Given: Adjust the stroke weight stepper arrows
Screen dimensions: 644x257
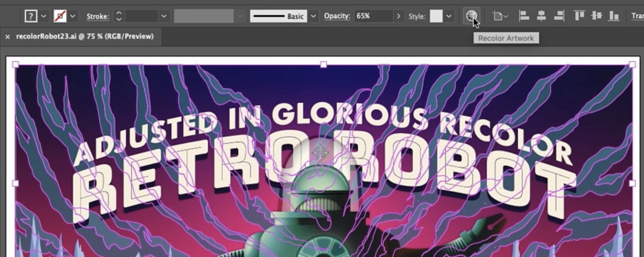Looking at the screenshot, I should pyautogui.click(x=119, y=16).
